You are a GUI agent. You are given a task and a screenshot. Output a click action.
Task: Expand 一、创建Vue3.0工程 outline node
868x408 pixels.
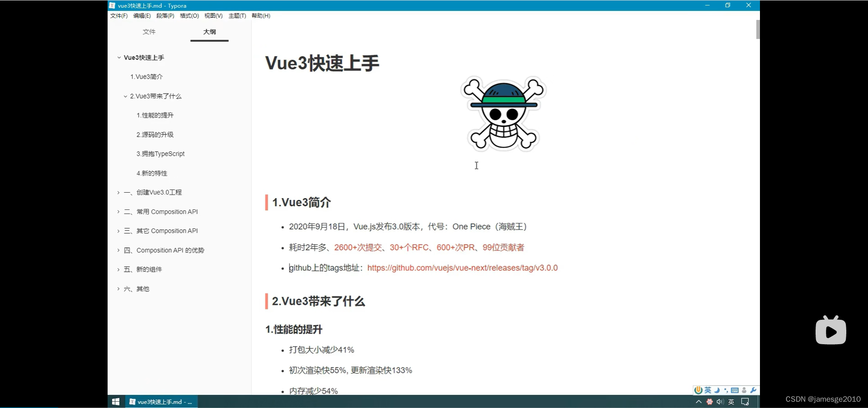[118, 193]
